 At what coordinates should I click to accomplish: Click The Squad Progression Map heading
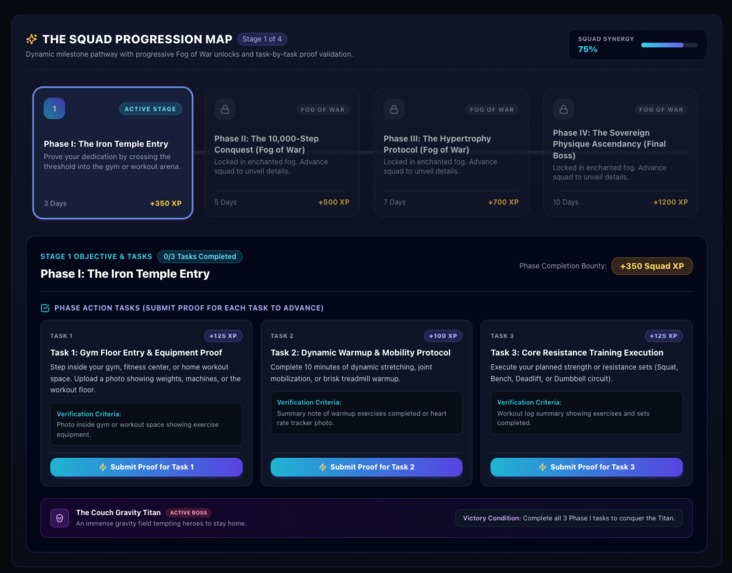click(x=137, y=39)
